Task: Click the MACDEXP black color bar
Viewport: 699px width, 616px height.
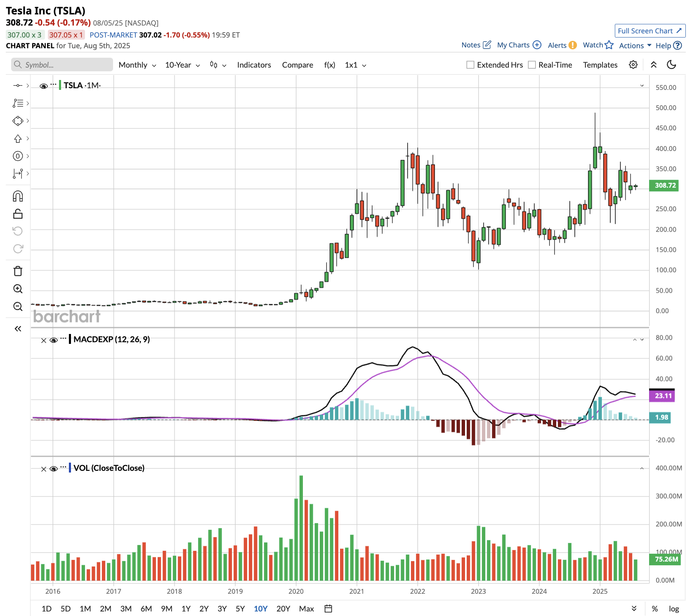Action: click(x=70, y=339)
